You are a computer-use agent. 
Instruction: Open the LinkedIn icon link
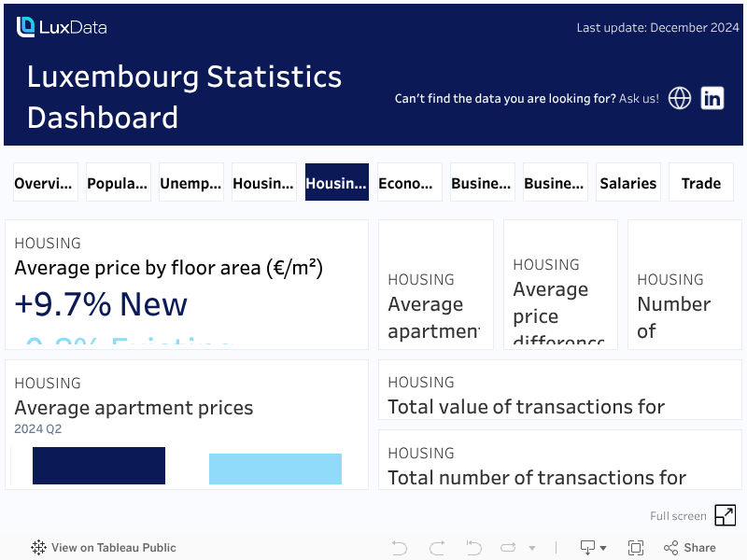coord(712,98)
